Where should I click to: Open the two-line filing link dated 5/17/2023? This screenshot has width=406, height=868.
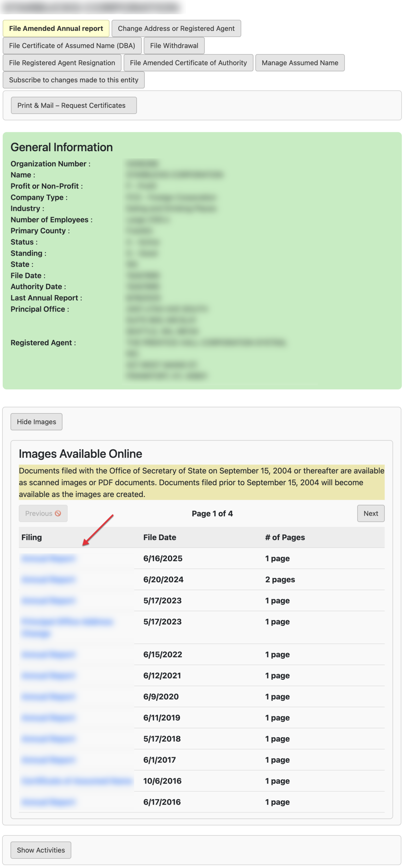point(66,622)
